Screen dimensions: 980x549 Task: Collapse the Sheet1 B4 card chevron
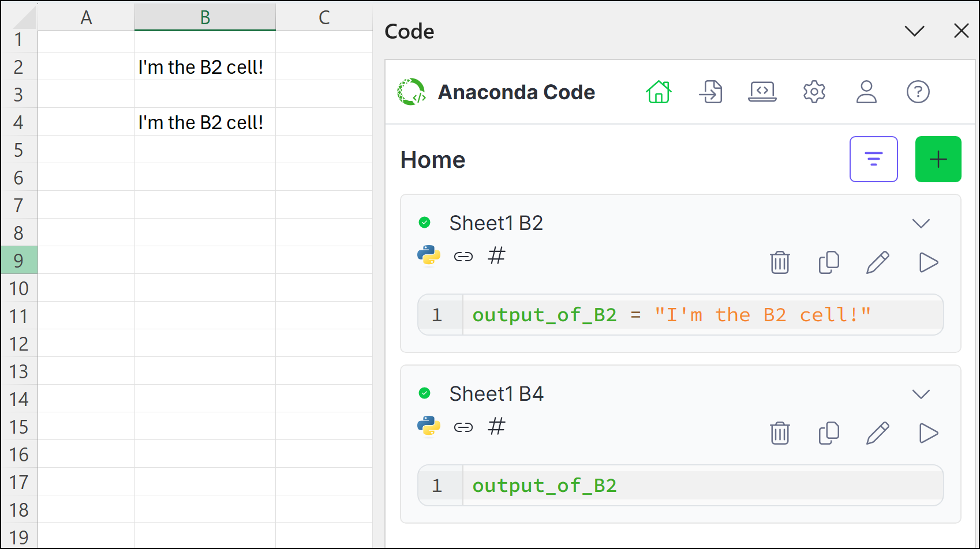coord(921,394)
